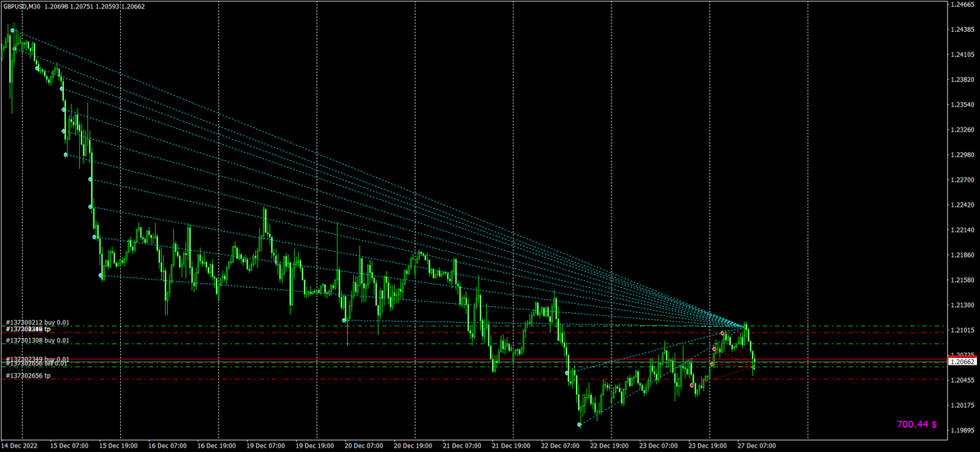Screen dimensions: 980x452
Task: Click price scale value 1.23540
Action: click(x=963, y=105)
